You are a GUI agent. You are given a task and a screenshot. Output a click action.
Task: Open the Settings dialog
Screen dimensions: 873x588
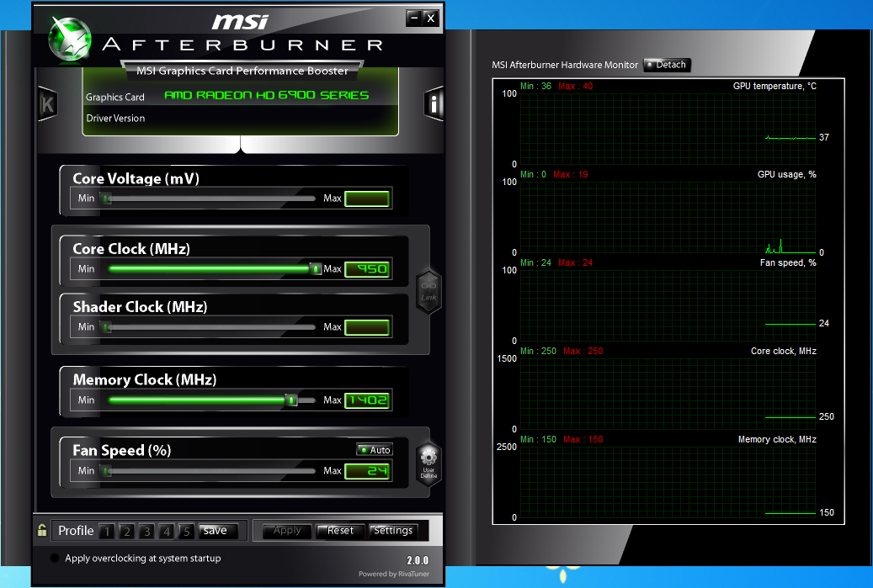click(x=393, y=531)
